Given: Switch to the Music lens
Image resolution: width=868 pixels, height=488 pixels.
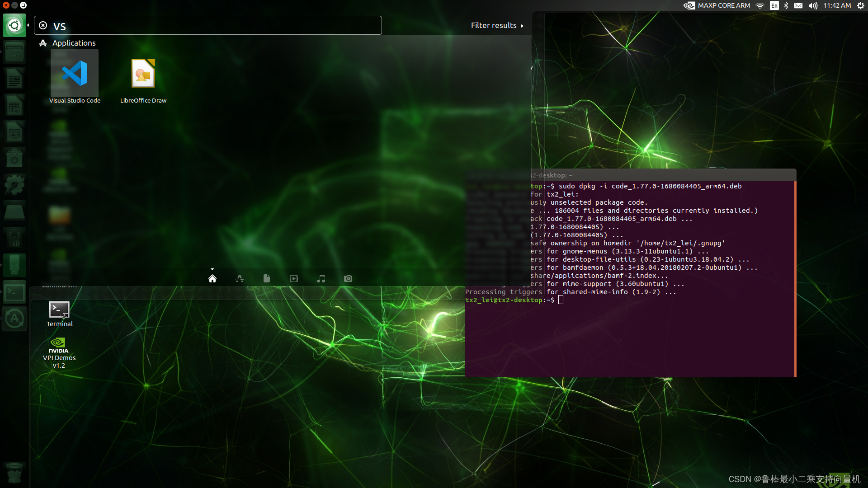Looking at the screenshot, I should pyautogui.click(x=321, y=278).
